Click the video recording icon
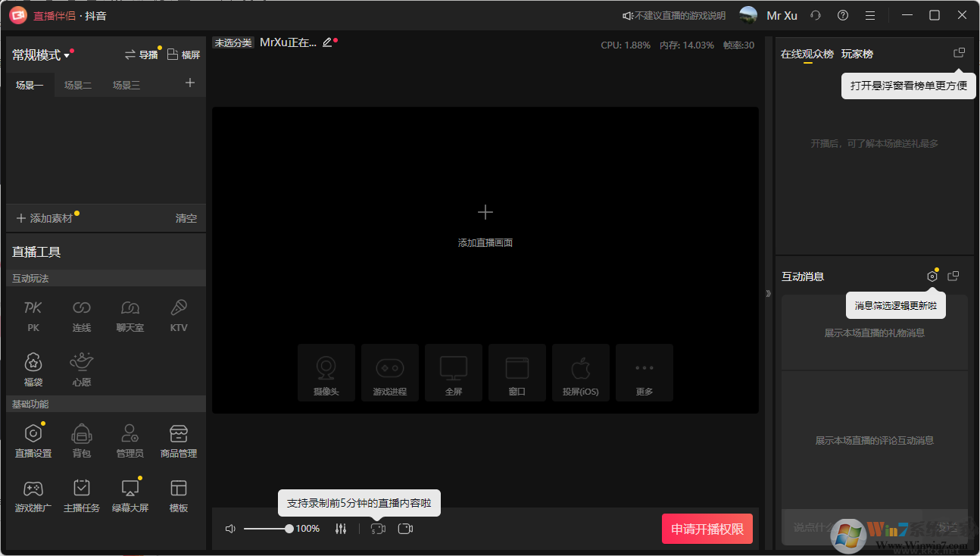The width and height of the screenshot is (980, 556). pyautogui.click(x=405, y=529)
